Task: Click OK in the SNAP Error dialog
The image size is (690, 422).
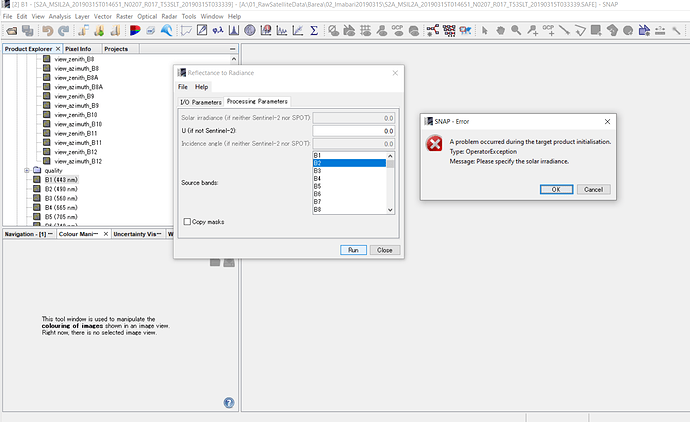Action: tap(556, 189)
